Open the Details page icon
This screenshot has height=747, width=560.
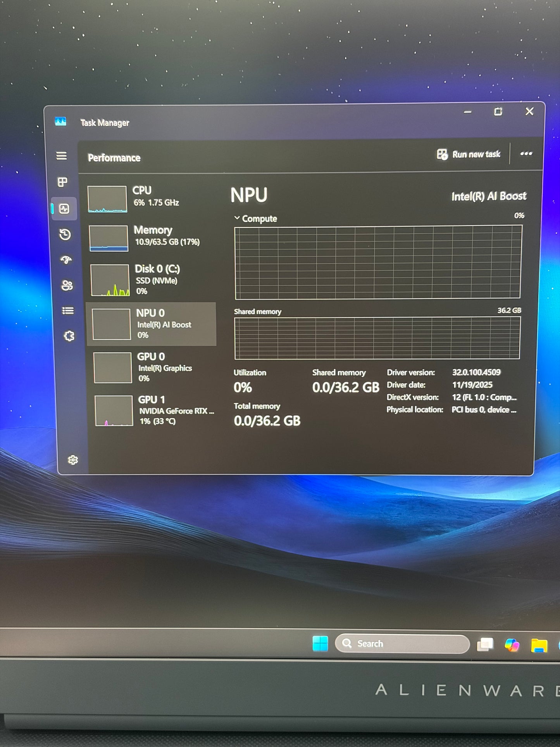click(x=68, y=311)
